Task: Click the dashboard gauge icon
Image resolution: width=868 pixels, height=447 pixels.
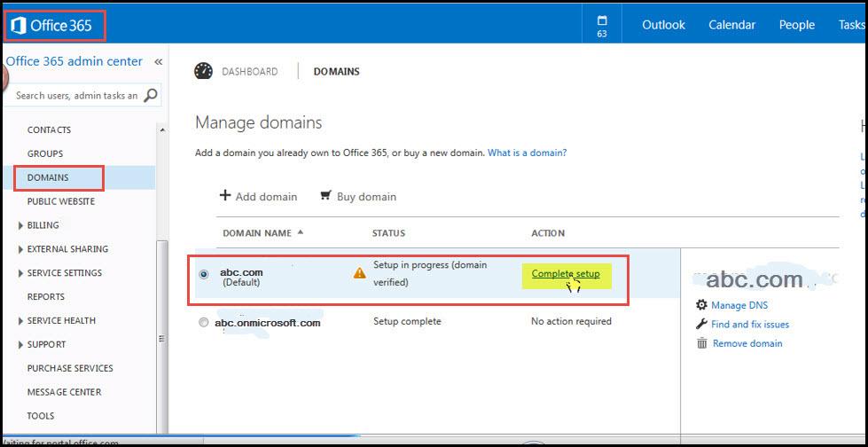Action: (204, 72)
